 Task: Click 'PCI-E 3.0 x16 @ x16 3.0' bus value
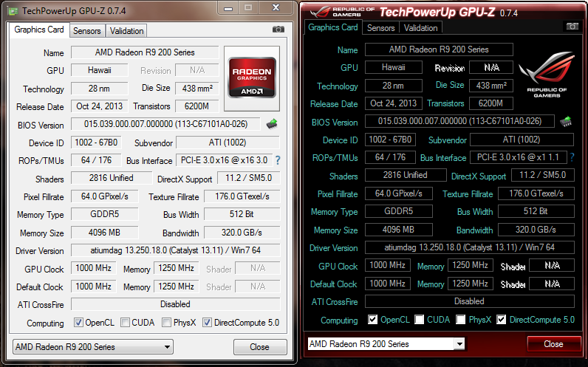click(x=224, y=160)
